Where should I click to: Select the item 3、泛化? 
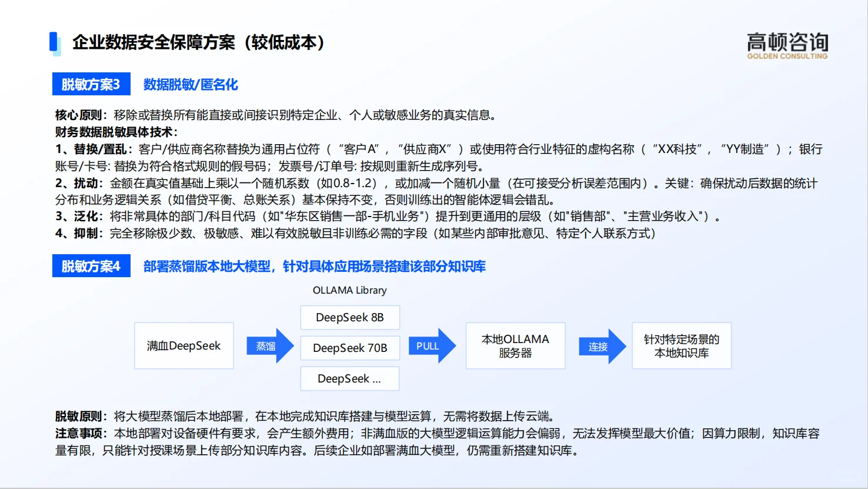(x=389, y=217)
